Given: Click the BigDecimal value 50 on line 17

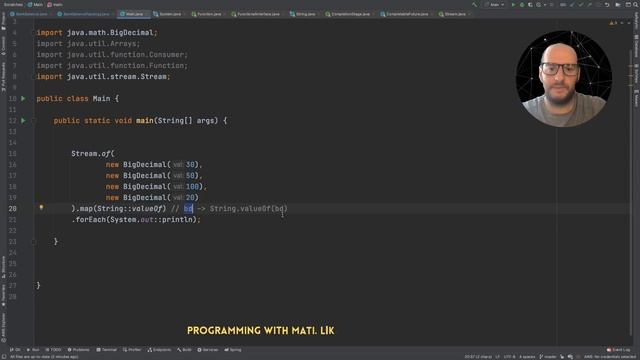Looking at the screenshot, I should (190, 176).
